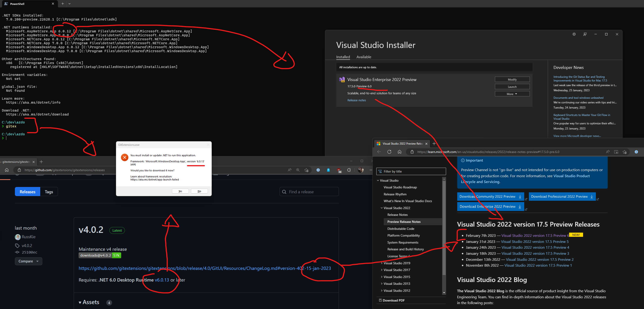
Task: Open the 1Password browser extension
Action: (x=318, y=170)
